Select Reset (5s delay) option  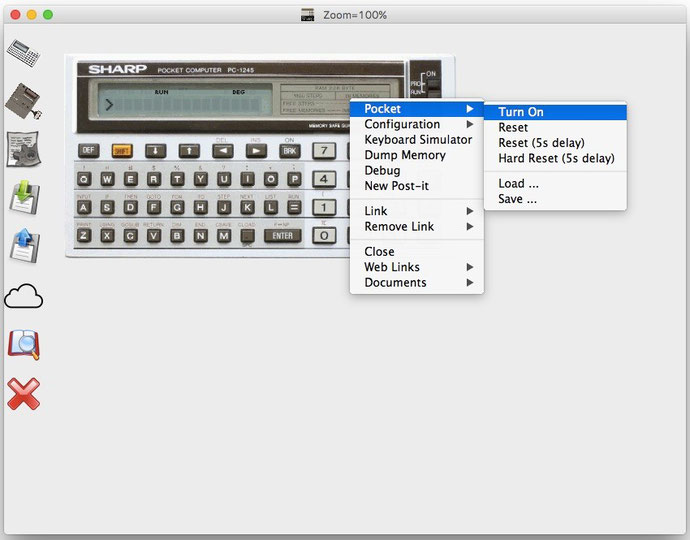pos(555,143)
